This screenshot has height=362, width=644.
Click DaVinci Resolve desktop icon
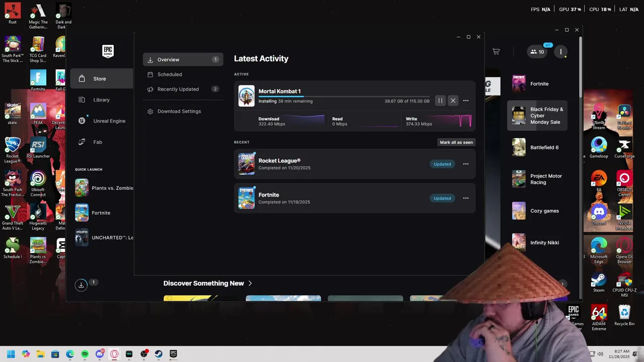pyautogui.click(x=624, y=117)
